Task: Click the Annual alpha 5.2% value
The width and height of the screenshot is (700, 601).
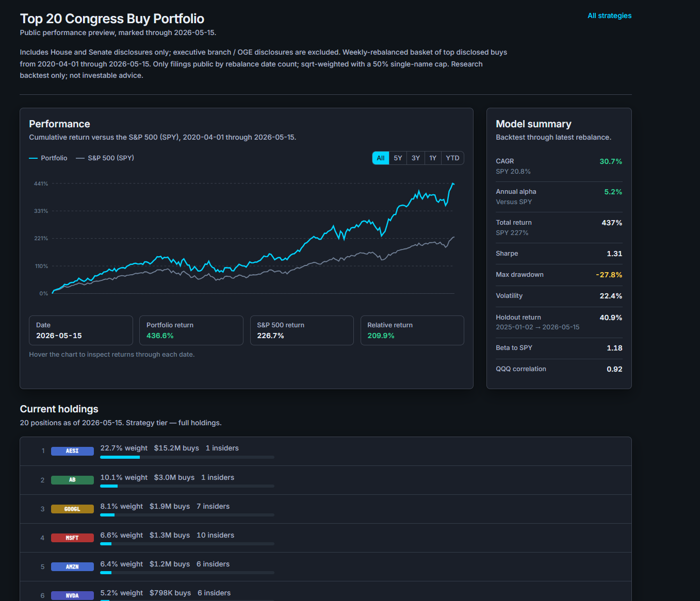Action: [613, 192]
